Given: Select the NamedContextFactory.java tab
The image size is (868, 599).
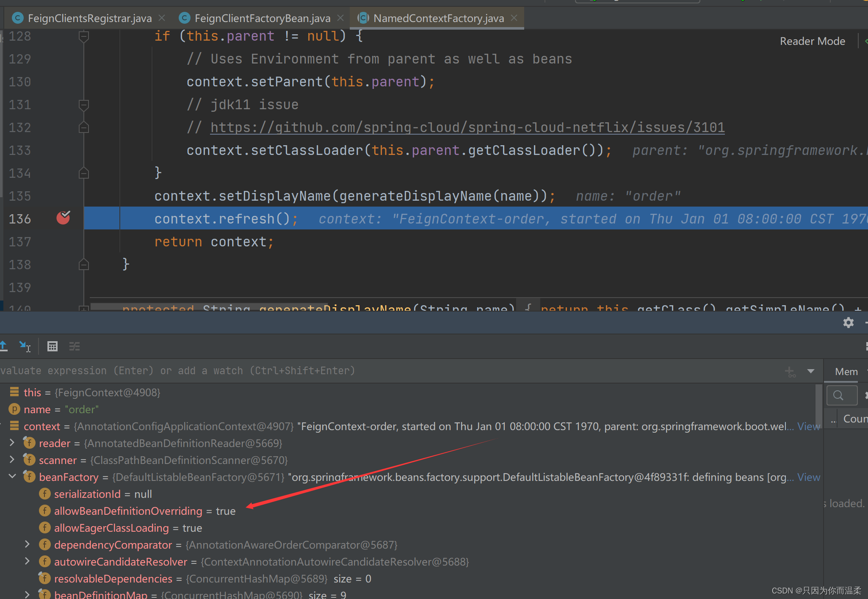Looking at the screenshot, I should point(438,18).
